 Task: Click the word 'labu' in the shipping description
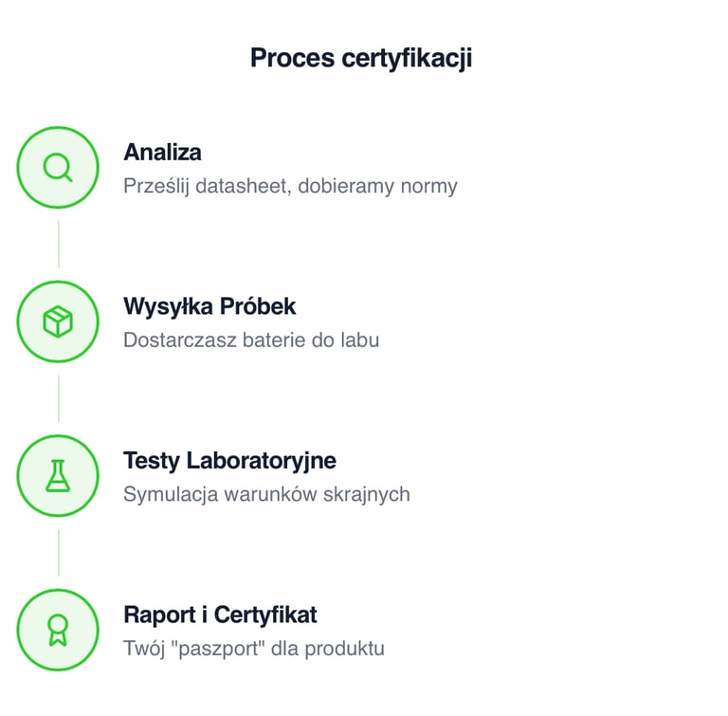(358, 340)
